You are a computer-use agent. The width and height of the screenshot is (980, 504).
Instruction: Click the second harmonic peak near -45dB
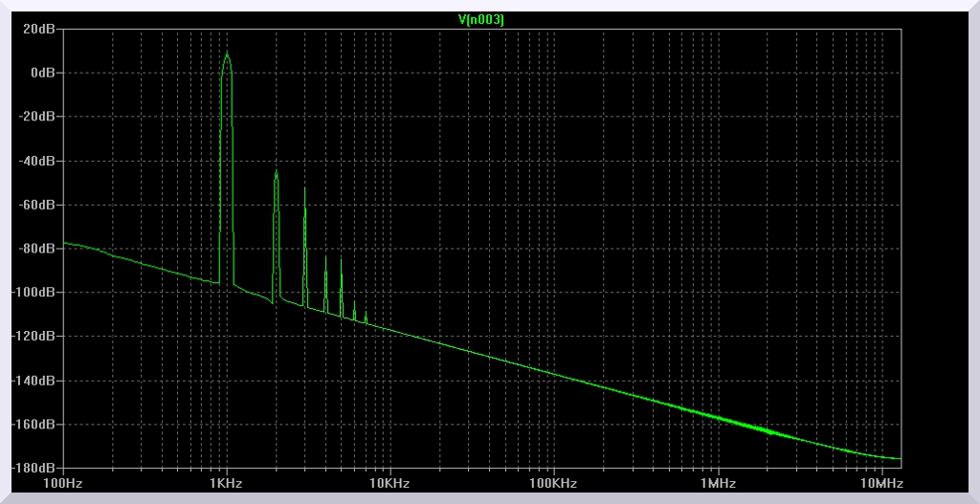pos(276,172)
